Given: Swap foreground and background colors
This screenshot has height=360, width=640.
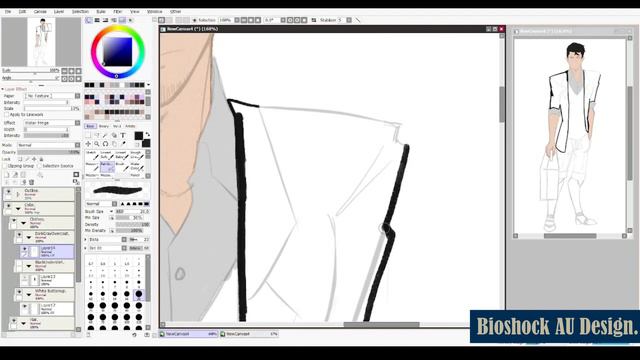Looking at the screenshot, I should 147,134.
